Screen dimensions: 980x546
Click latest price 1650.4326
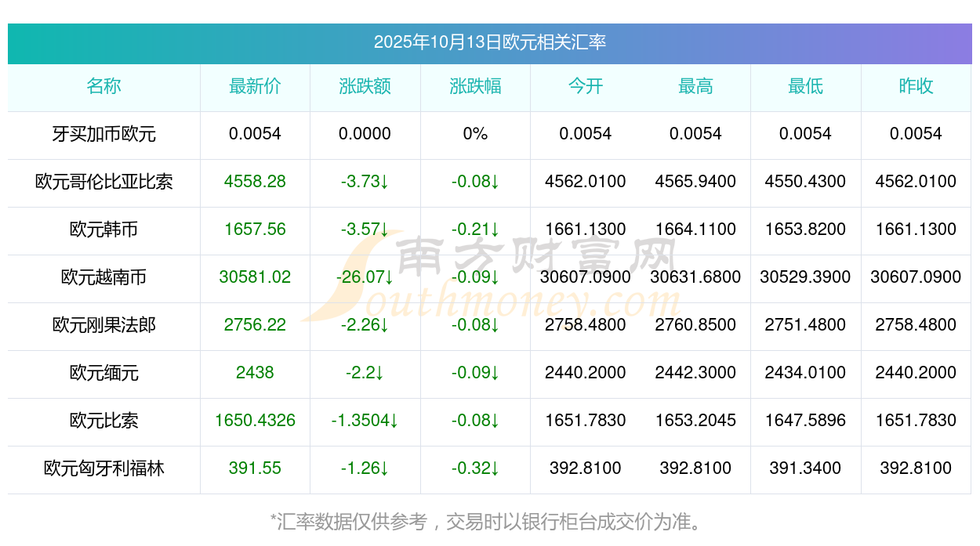[255, 421]
